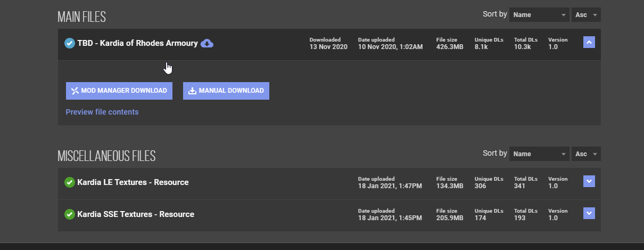Open Miscellaneous Files Asc order dropdown
Image resolution: width=644 pixels, height=250 pixels.
[x=587, y=154]
